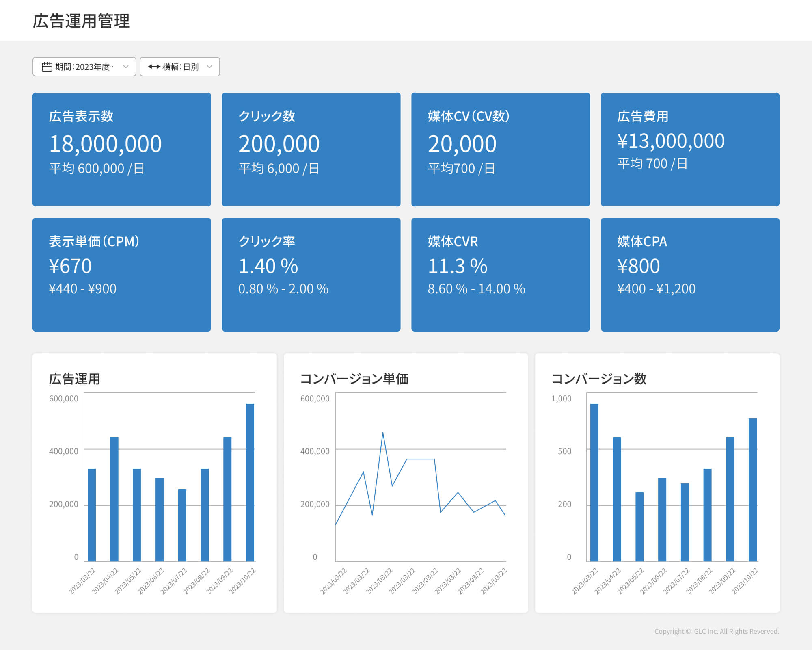The image size is (812, 650).
Task: Click the CPA value ¥800
Action: tap(639, 266)
